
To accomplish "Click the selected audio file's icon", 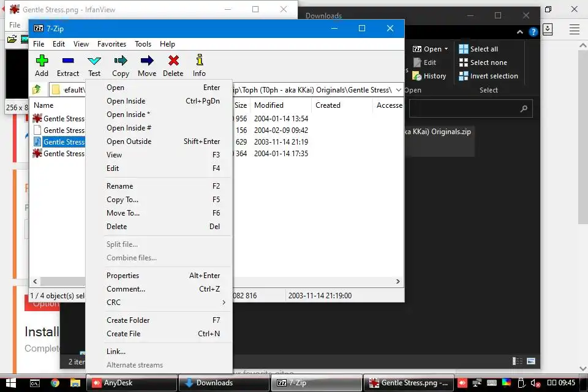I will tap(37, 142).
